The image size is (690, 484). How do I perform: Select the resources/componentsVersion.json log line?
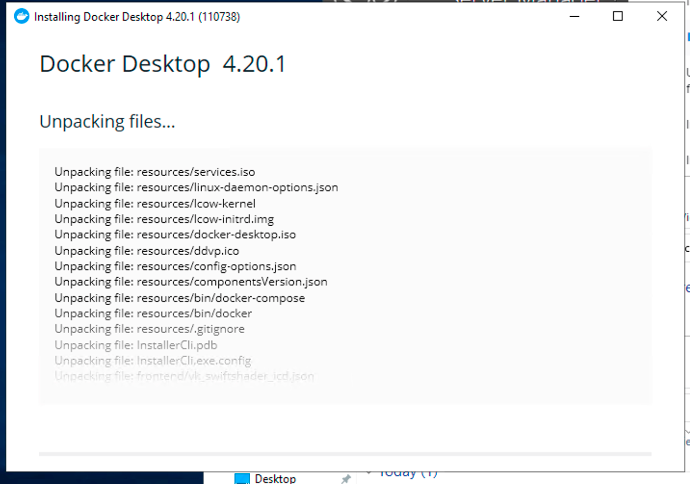tap(191, 282)
